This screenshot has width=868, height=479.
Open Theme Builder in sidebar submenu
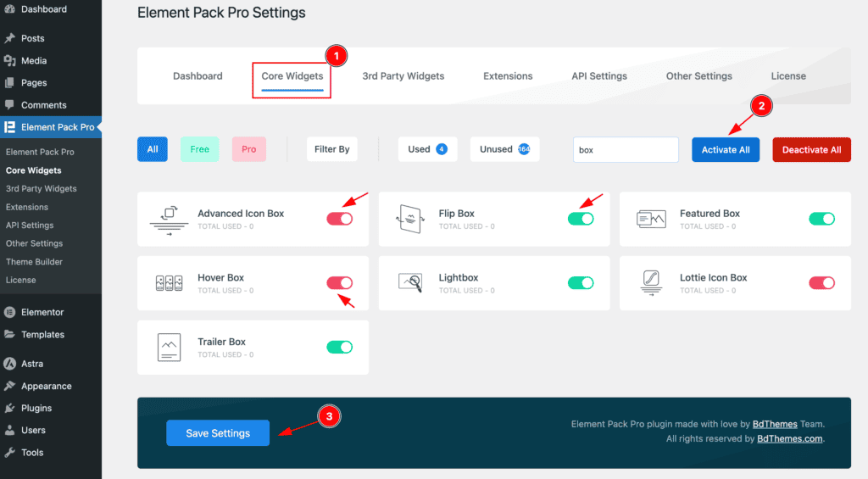click(x=34, y=261)
